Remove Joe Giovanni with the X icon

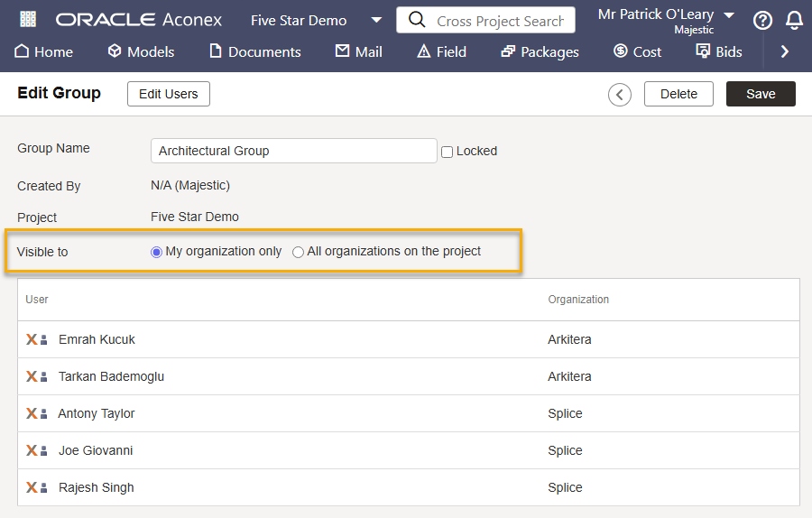point(31,451)
